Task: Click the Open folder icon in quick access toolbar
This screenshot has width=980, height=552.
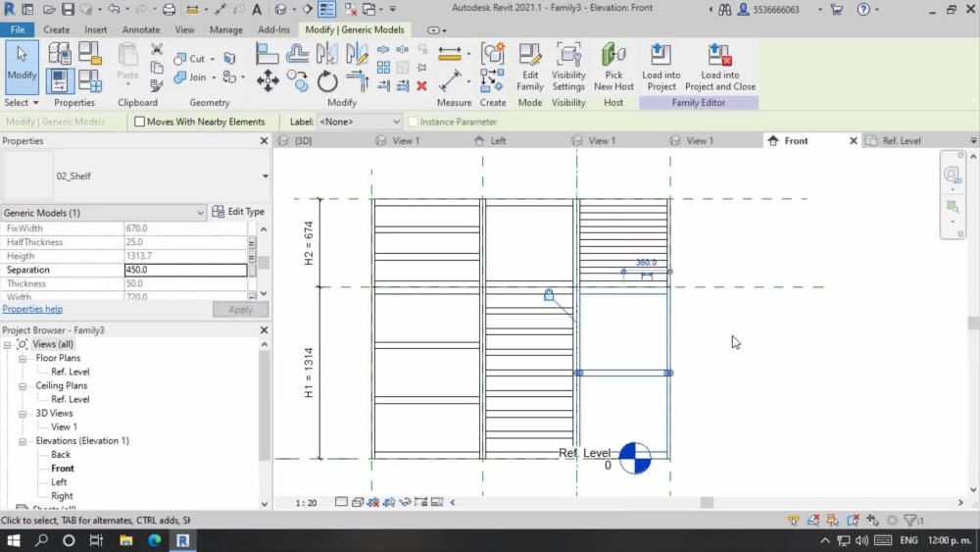Action: pyautogui.click(x=49, y=9)
